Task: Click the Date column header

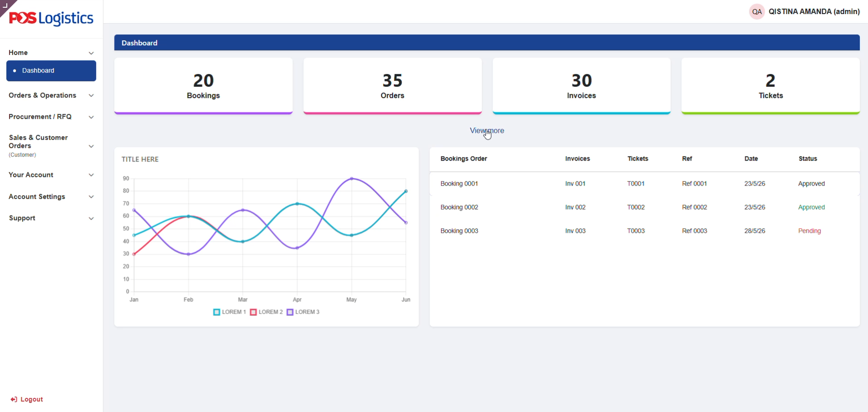Action: click(751, 159)
